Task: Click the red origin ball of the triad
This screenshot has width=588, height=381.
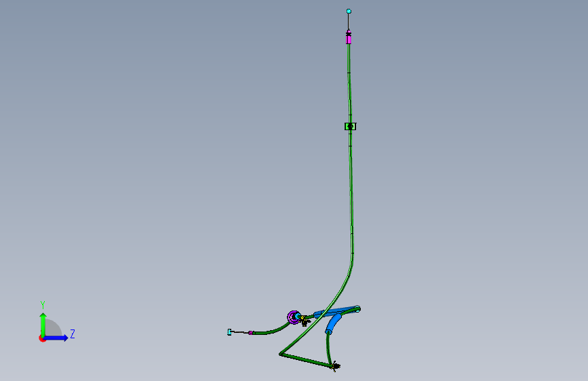Action: (x=42, y=338)
